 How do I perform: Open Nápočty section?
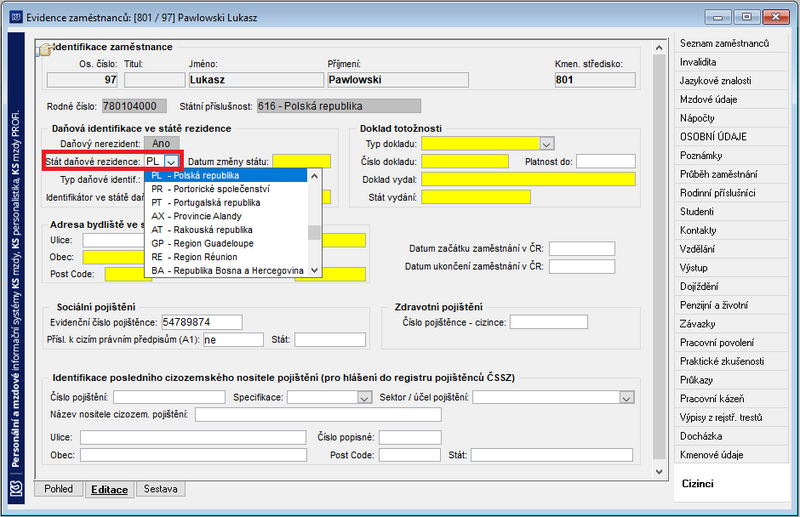click(731, 118)
